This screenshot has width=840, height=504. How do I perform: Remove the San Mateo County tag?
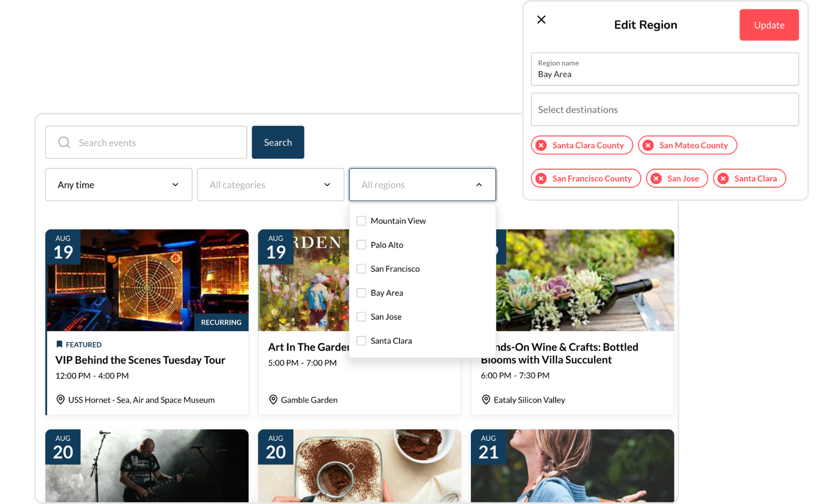pos(649,146)
